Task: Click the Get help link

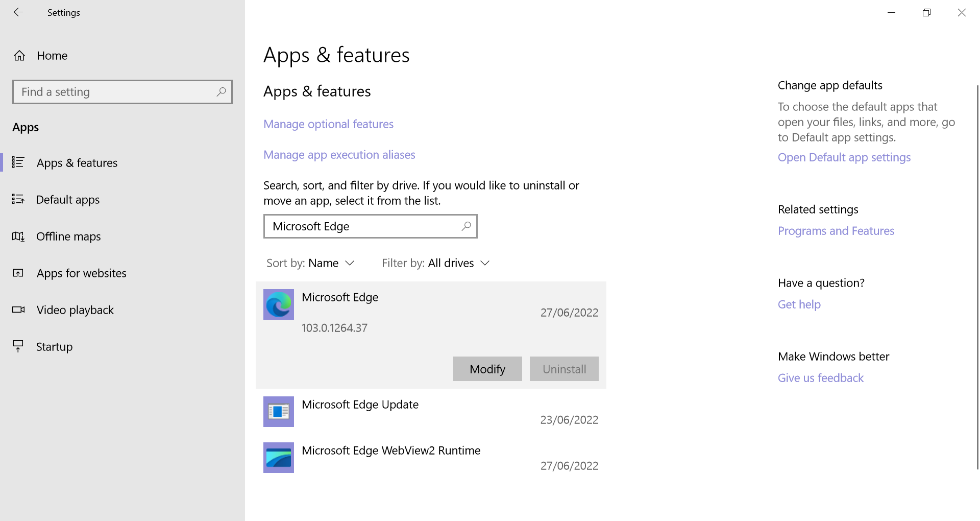Action: [799, 304]
